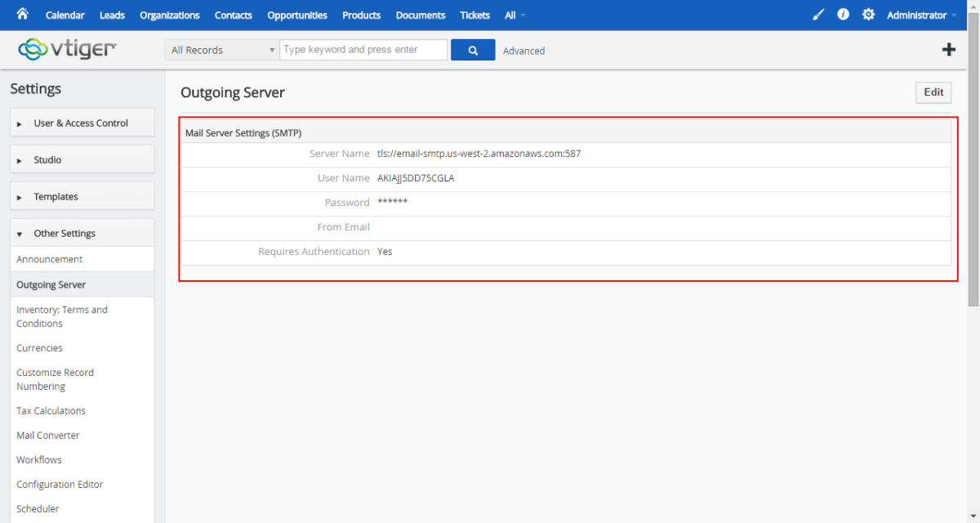Open the Products module
The height and width of the screenshot is (523, 980).
click(362, 15)
